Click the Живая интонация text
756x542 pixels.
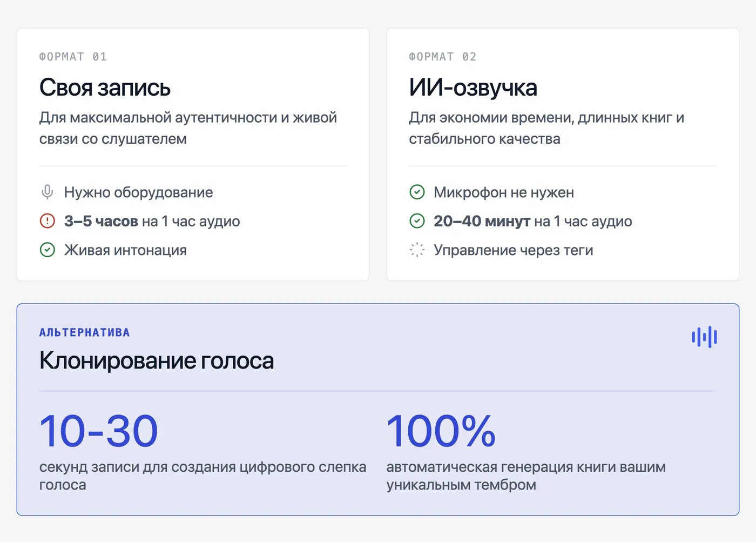click(125, 250)
